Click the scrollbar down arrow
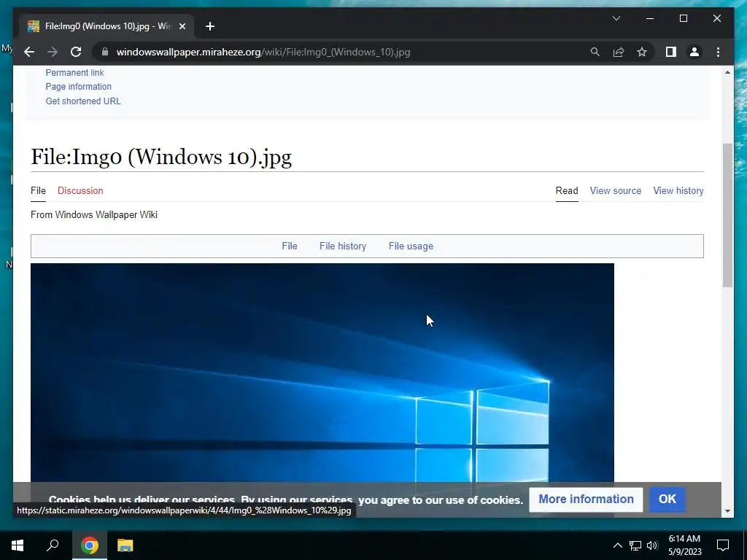The image size is (747, 560). click(x=727, y=511)
